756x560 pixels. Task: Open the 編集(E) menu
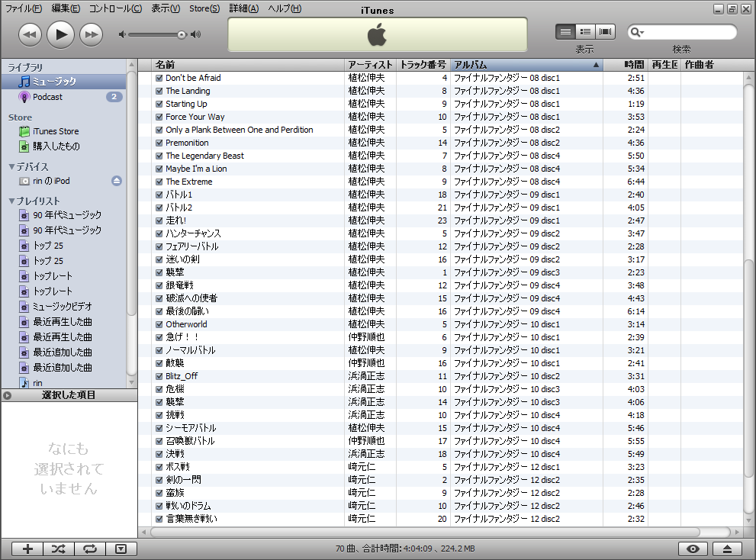click(x=66, y=8)
